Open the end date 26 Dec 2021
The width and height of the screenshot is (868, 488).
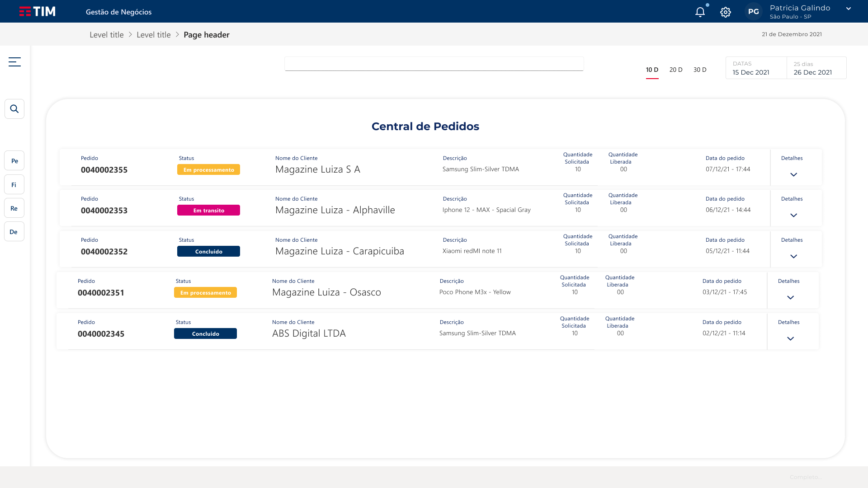[x=816, y=68]
